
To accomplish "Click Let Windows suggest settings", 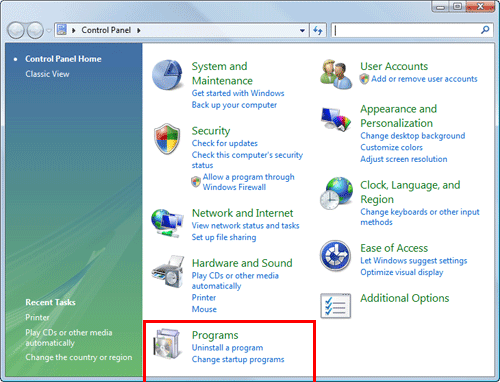I will point(414,261).
